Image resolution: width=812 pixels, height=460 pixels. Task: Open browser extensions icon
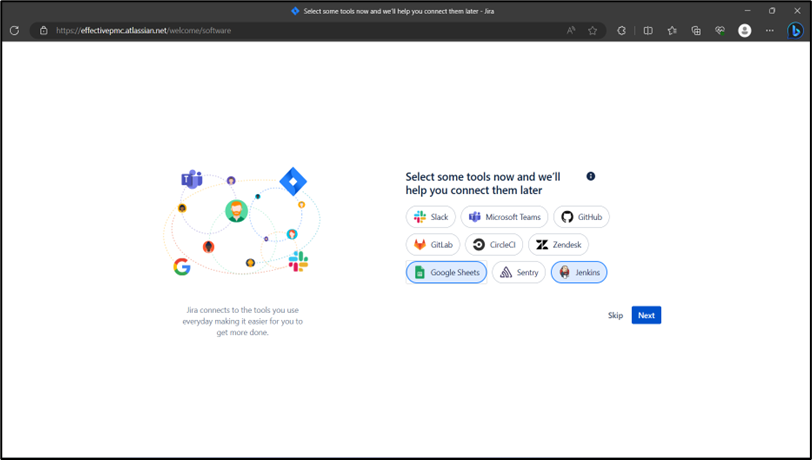click(x=621, y=31)
